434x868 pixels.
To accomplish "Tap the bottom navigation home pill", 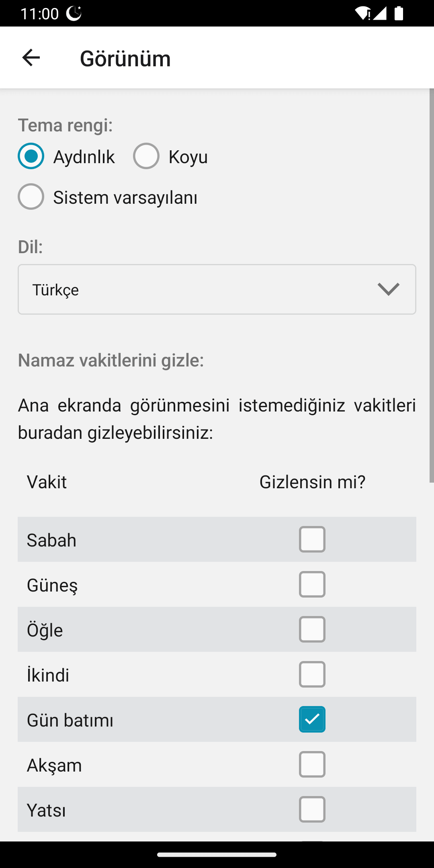I will (217, 855).
